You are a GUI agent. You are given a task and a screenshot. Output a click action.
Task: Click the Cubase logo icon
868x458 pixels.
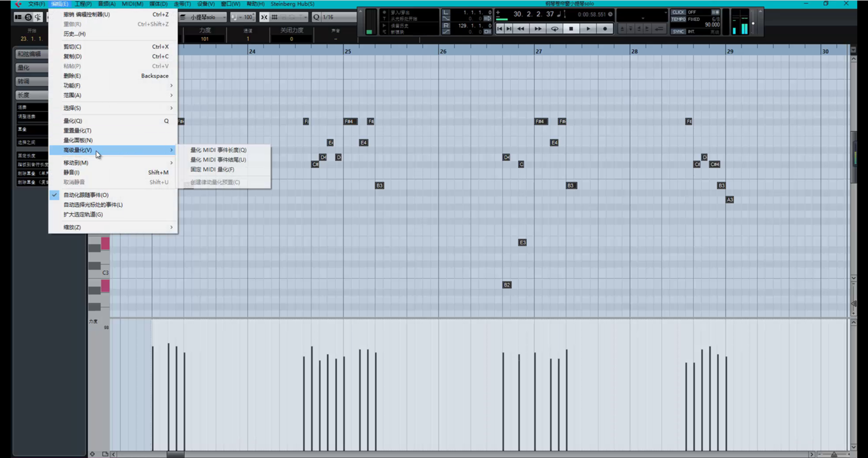[x=18, y=4]
